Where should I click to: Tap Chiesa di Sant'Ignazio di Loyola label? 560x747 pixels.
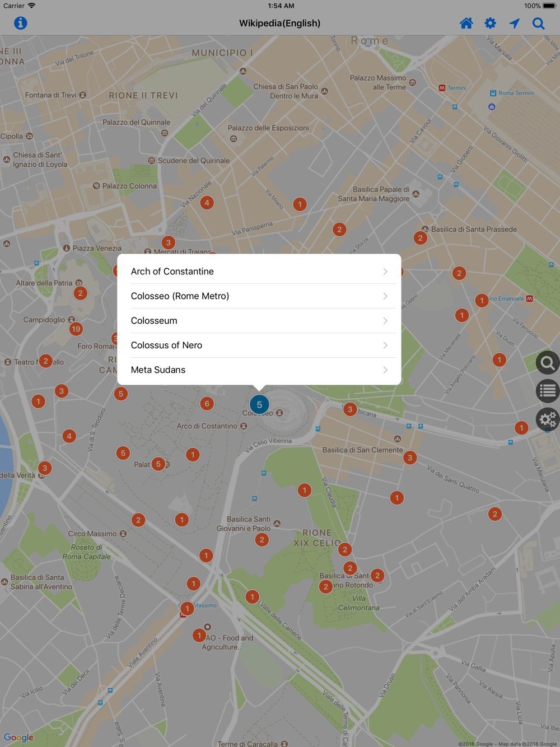click(40, 160)
